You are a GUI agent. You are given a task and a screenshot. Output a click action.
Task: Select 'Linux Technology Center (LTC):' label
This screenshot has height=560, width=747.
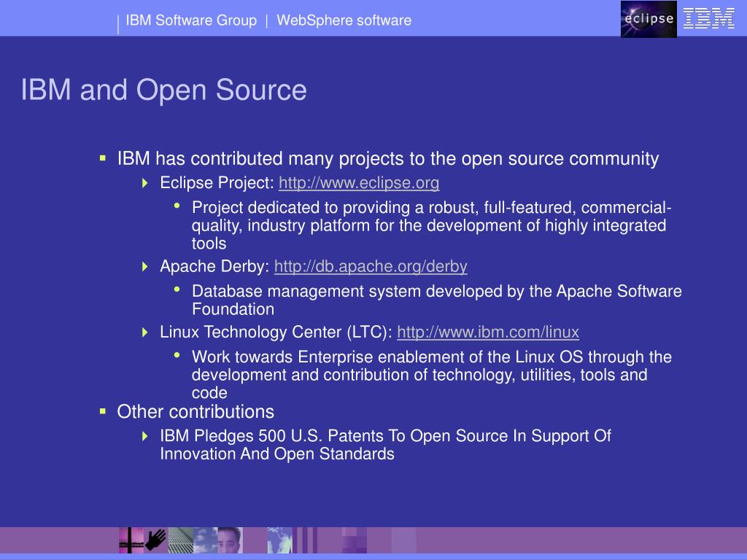point(276,332)
